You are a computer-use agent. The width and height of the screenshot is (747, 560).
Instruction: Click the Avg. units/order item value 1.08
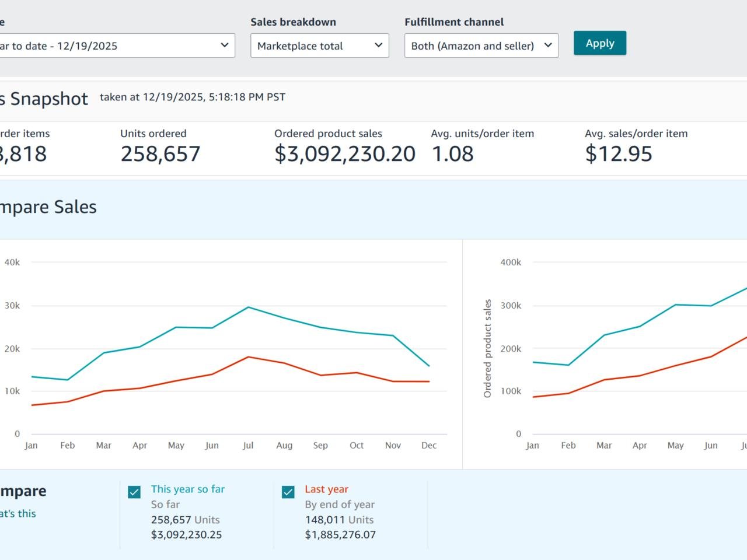(x=452, y=154)
